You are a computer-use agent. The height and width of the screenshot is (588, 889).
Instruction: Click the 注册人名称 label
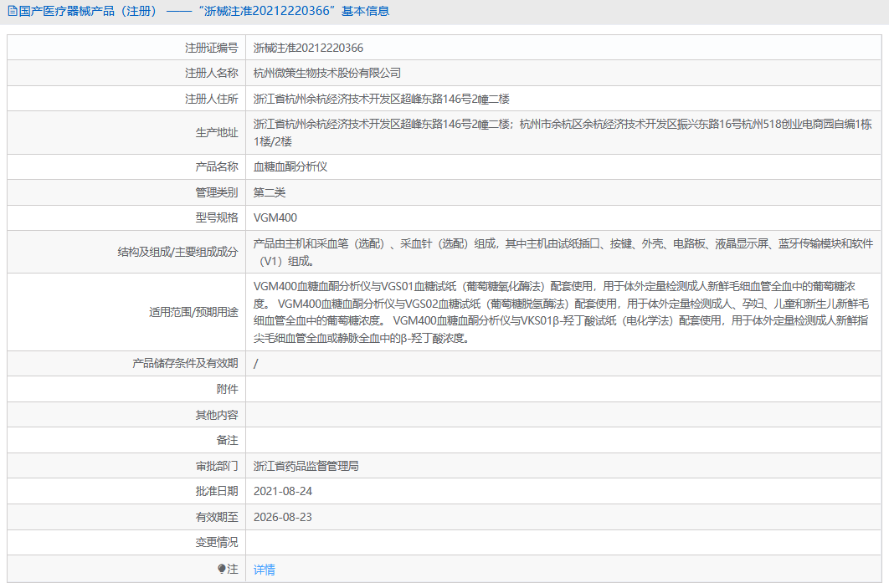tap(212, 73)
